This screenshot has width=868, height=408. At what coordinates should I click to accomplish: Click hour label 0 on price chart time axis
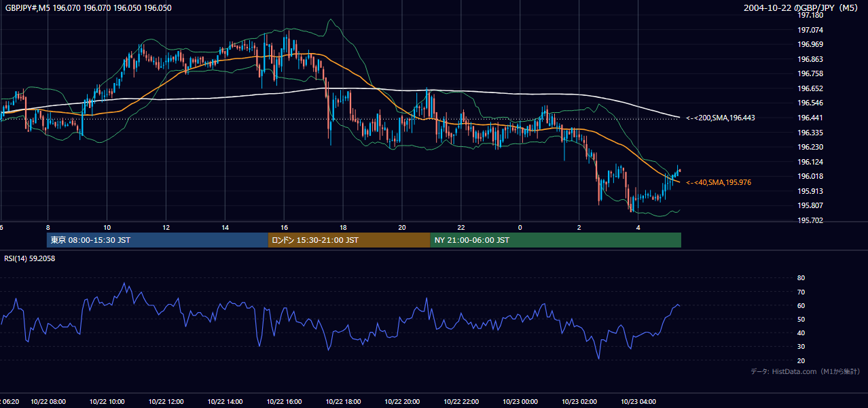[x=520, y=227]
